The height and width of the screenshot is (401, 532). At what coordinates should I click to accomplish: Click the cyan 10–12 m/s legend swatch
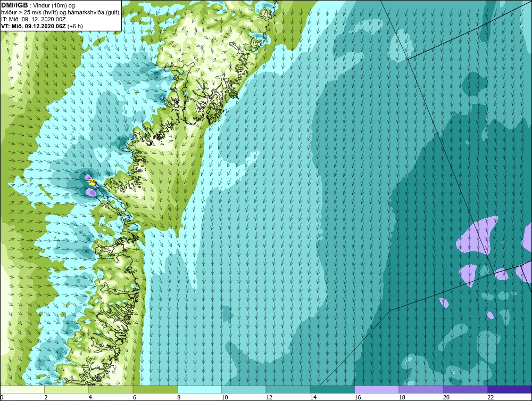coord(244,389)
